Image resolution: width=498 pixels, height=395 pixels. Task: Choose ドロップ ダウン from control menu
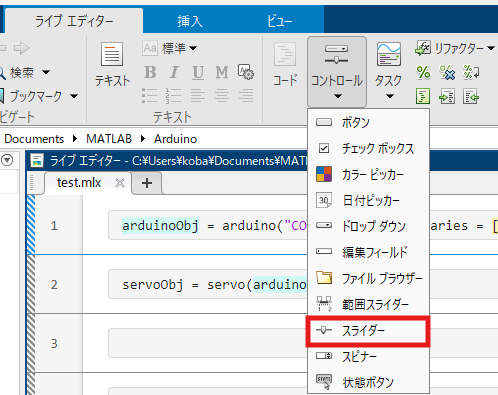(368, 226)
